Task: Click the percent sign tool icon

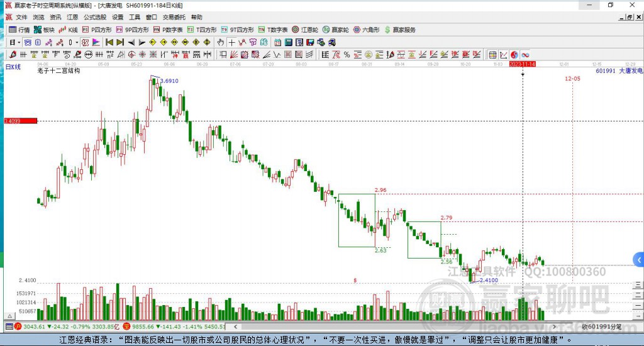Action: [x=347, y=55]
